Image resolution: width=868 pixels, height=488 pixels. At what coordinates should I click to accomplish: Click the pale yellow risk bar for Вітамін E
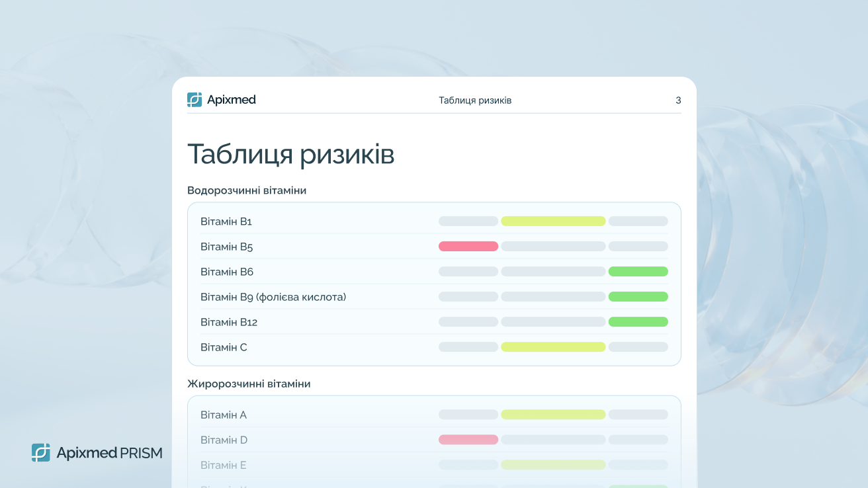pos(553,465)
